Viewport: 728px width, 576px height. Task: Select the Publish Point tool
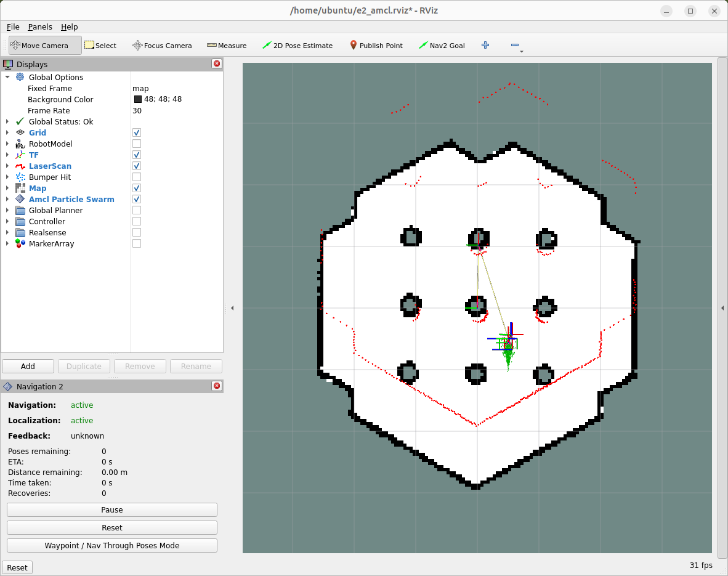(376, 46)
